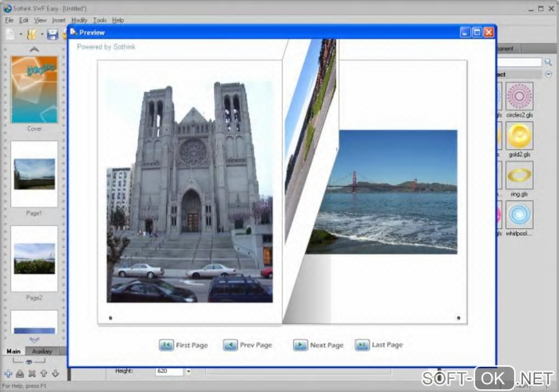Screen dimensions: 559x392
Task: Click the Save floppy disk icon
Action: point(53,35)
